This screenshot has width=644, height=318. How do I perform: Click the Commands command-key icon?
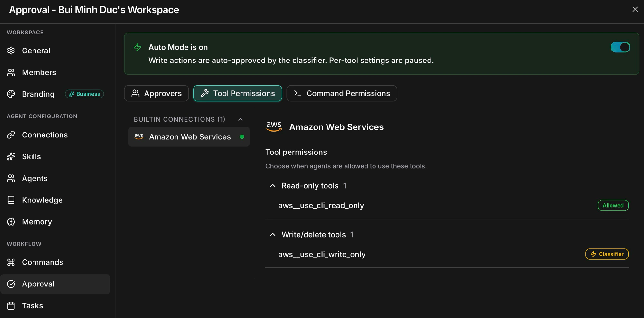11,262
